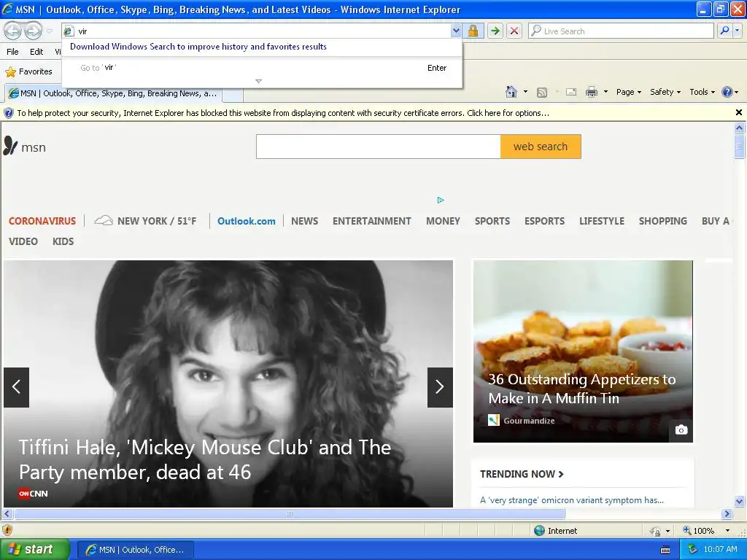Screen dimensions: 747x560
Task: Go to the MONEY section
Action: [x=443, y=221]
